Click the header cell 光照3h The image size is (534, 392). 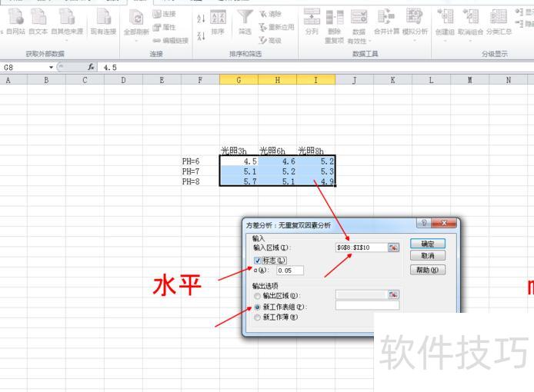tap(239, 151)
